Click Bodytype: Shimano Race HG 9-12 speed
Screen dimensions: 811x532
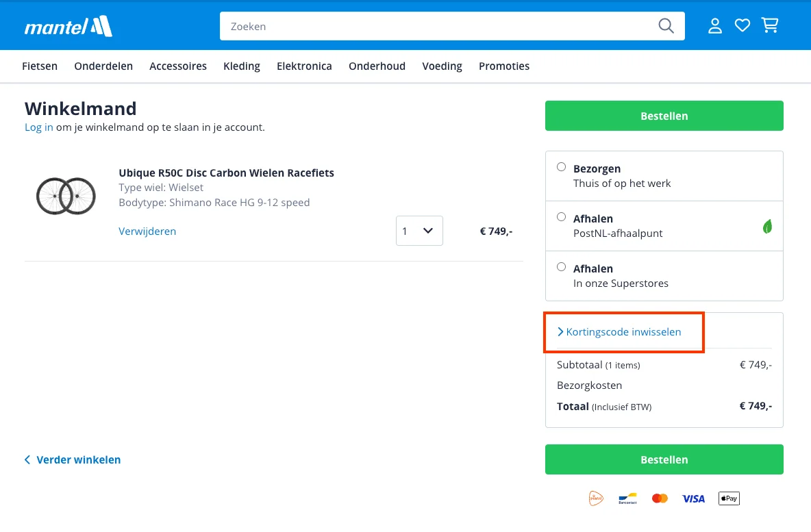coord(214,202)
